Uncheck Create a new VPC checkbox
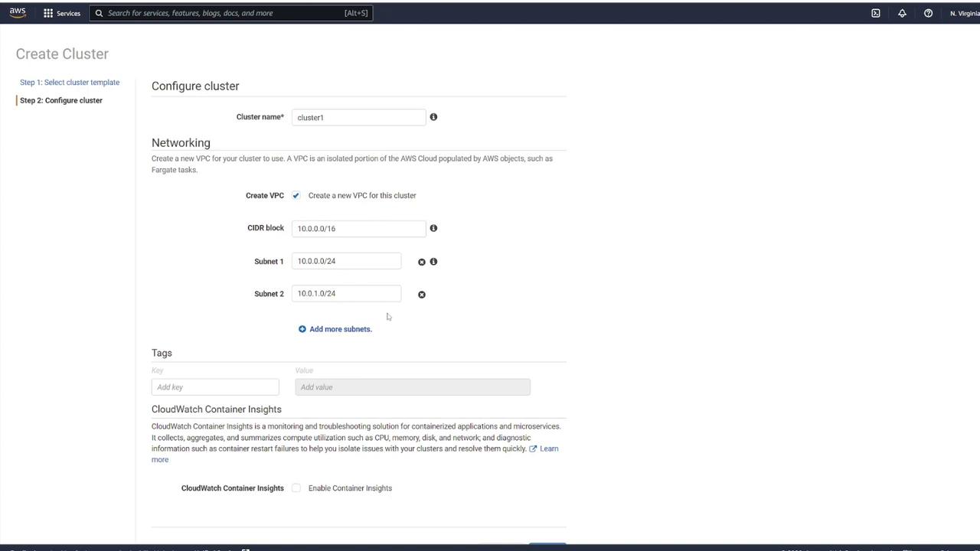 point(296,195)
